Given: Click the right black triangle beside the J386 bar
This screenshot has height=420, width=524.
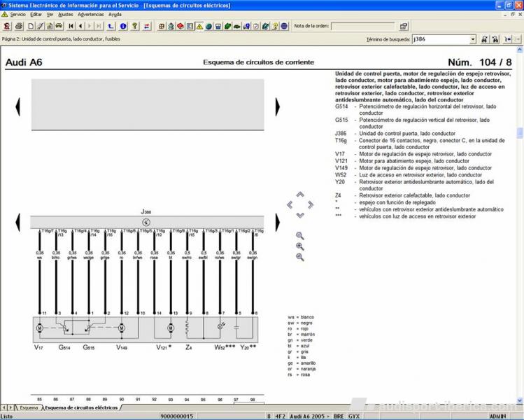Looking at the screenshot, I should (x=277, y=223).
